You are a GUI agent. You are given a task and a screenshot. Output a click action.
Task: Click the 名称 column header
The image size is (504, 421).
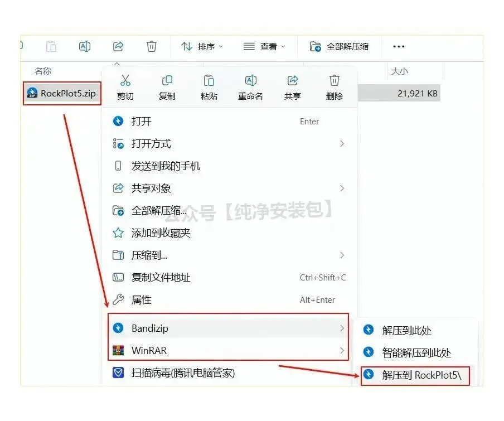click(43, 71)
